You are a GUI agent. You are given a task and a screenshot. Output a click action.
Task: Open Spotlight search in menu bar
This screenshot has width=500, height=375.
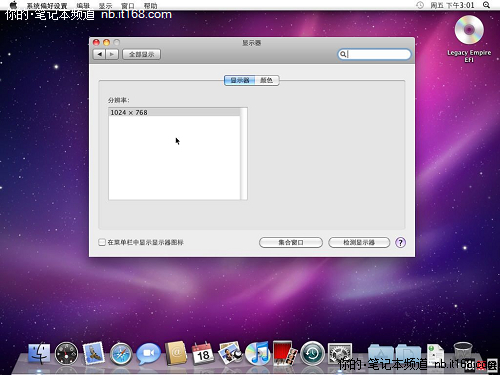point(486,5)
